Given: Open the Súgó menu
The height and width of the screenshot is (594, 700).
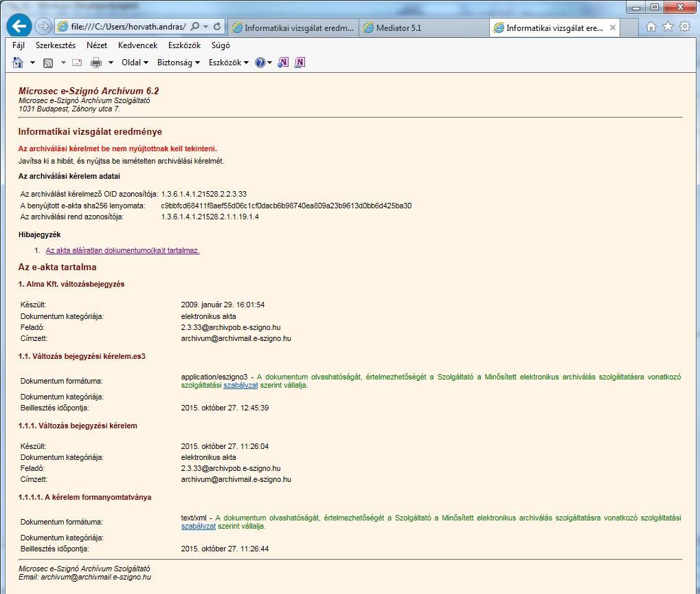Looking at the screenshot, I should click(221, 45).
